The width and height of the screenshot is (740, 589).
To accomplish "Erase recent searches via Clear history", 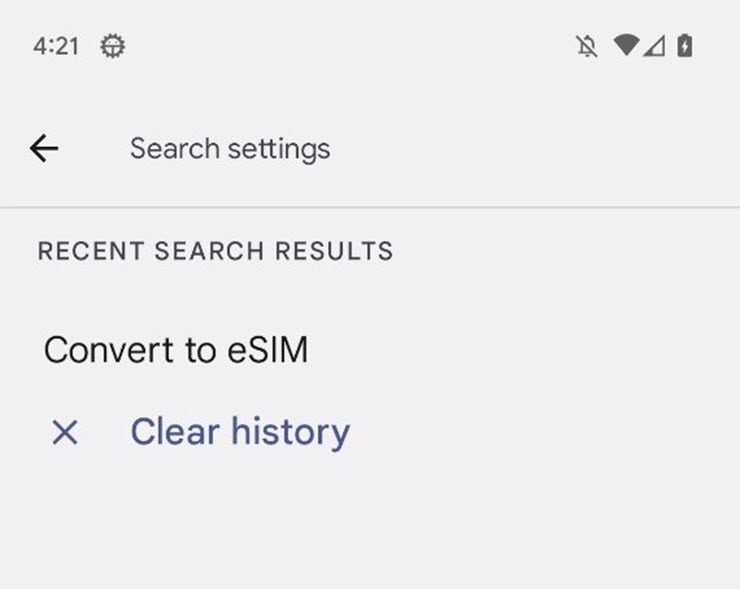I will click(x=240, y=432).
